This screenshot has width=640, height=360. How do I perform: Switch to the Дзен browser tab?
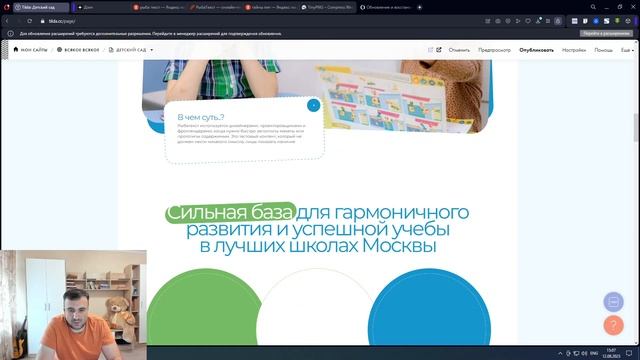tap(102, 7)
